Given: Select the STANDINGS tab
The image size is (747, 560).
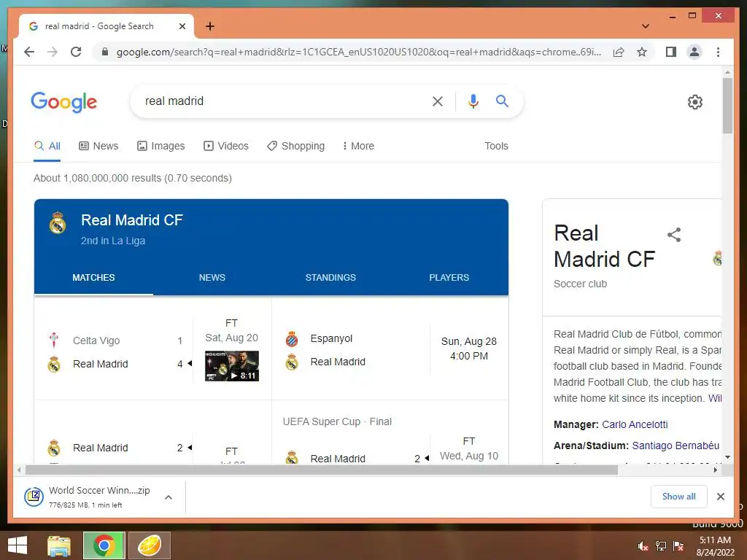Looking at the screenshot, I should pos(330,278).
